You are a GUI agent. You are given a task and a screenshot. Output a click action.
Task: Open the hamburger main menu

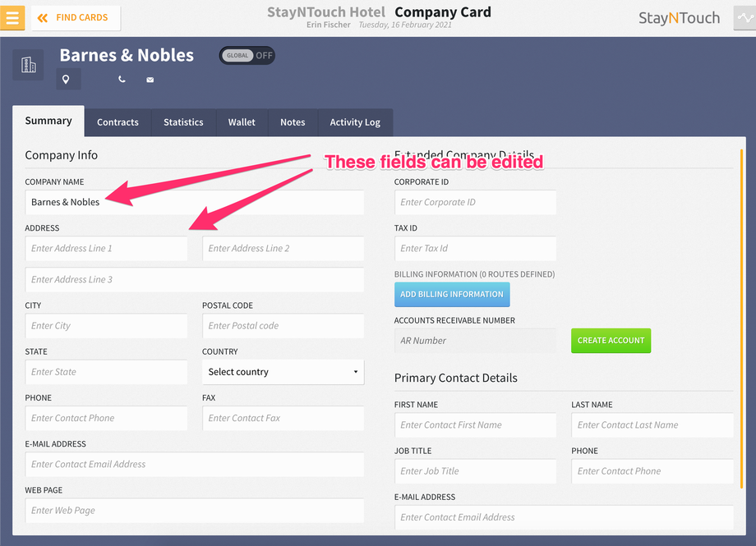pos(12,18)
